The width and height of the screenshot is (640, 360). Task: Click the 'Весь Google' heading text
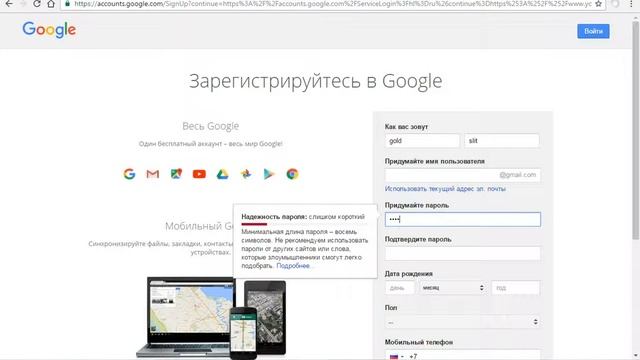click(x=211, y=126)
